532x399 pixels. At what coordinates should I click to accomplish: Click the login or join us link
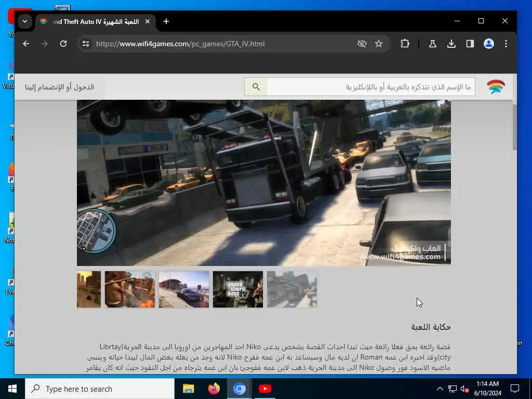59,87
